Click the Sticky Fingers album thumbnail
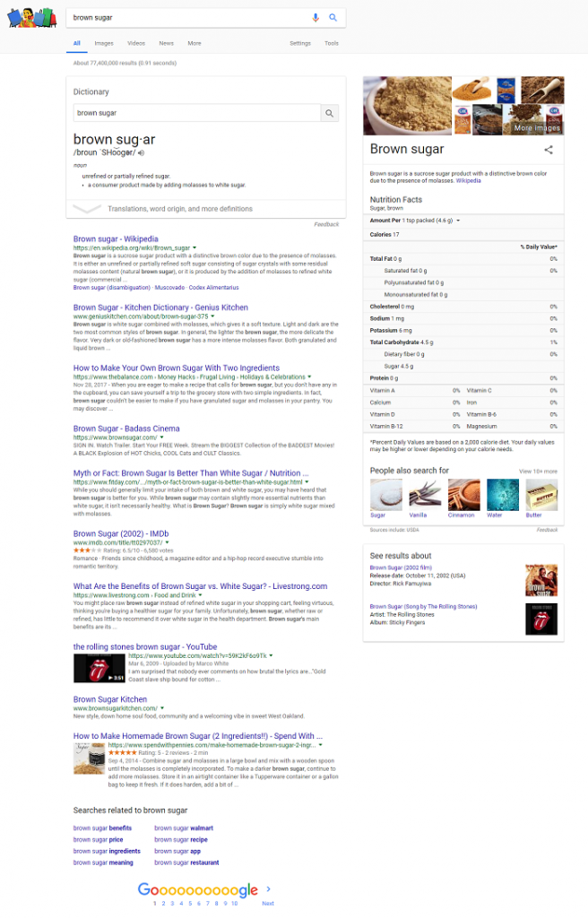The width and height of the screenshot is (588, 918). click(541, 619)
